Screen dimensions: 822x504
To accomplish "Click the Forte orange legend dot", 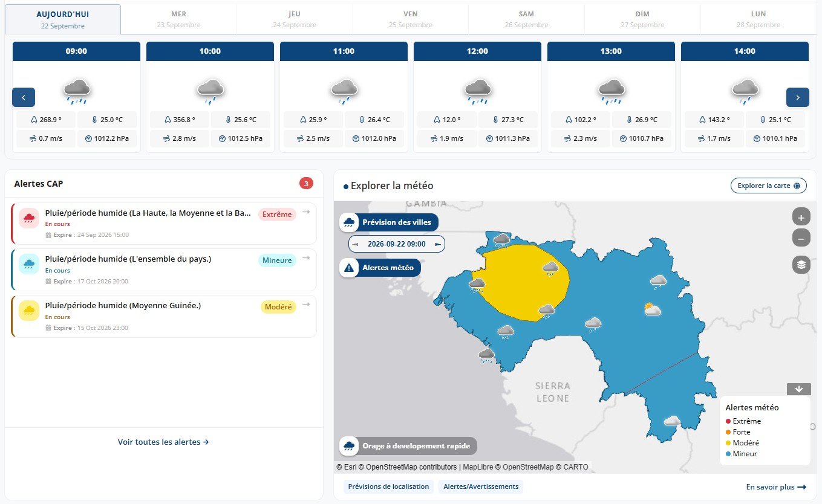I will (728, 432).
